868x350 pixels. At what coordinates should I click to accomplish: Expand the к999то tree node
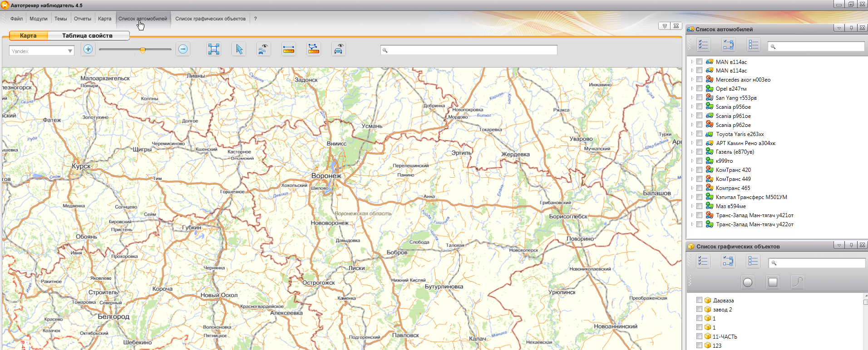[x=692, y=160]
